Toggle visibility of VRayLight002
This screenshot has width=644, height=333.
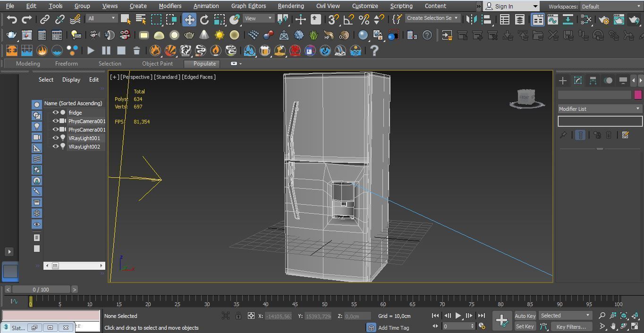[56, 147]
